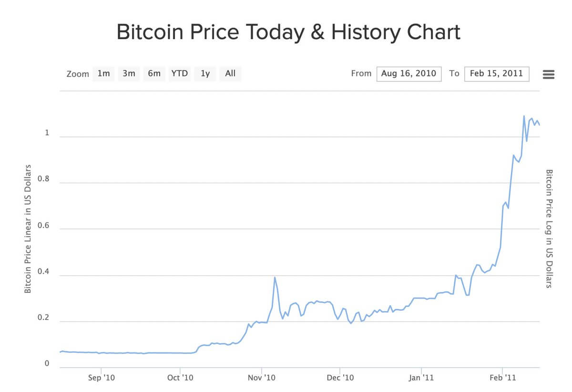
Task: Open the chart export hamburger menu
Action: (549, 74)
